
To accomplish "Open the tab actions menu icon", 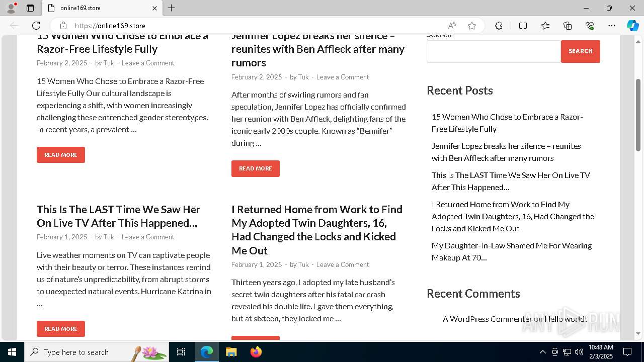I will click(x=30, y=8).
